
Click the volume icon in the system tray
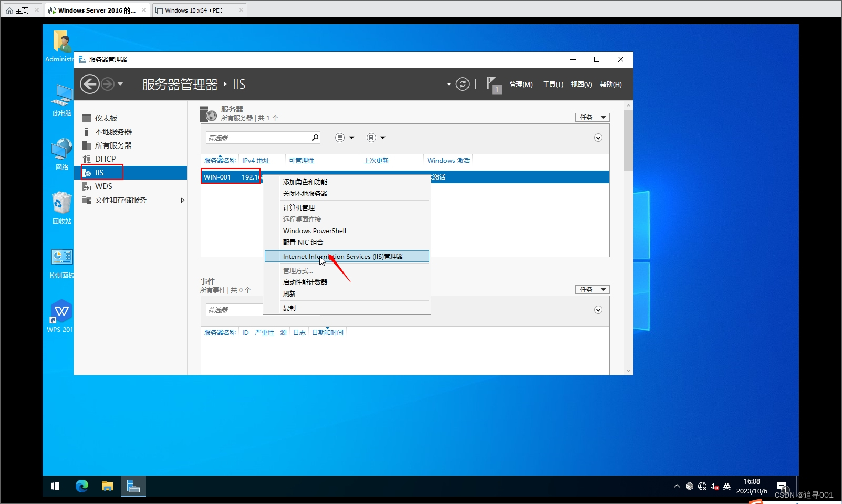714,486
